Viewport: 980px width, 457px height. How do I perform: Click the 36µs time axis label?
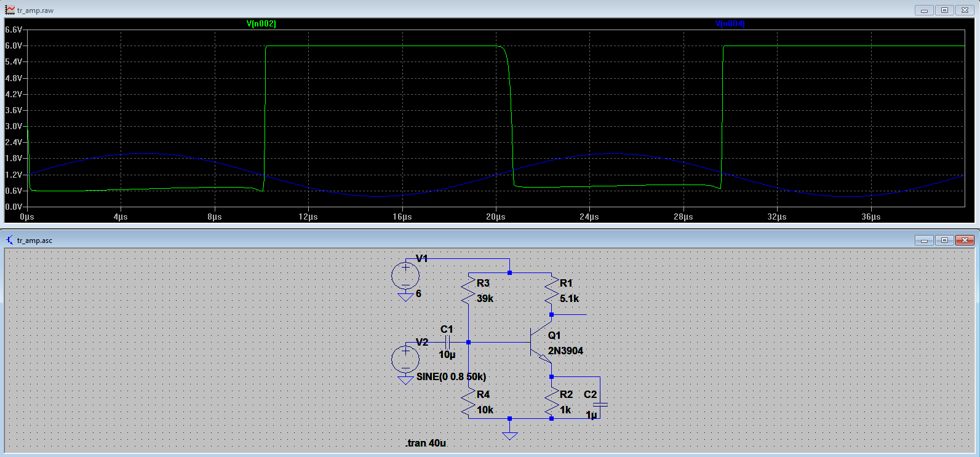870,217
